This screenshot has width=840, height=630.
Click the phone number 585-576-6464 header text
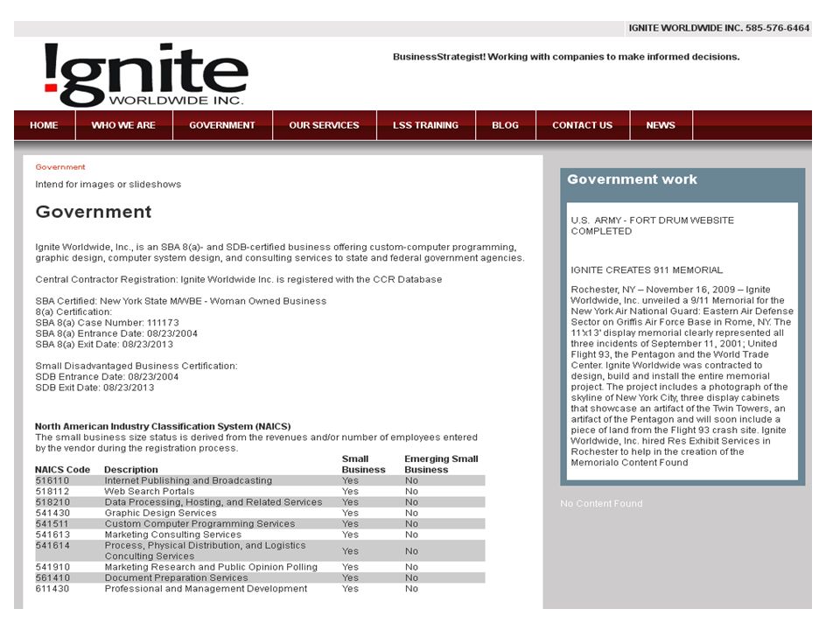[777, 28]
